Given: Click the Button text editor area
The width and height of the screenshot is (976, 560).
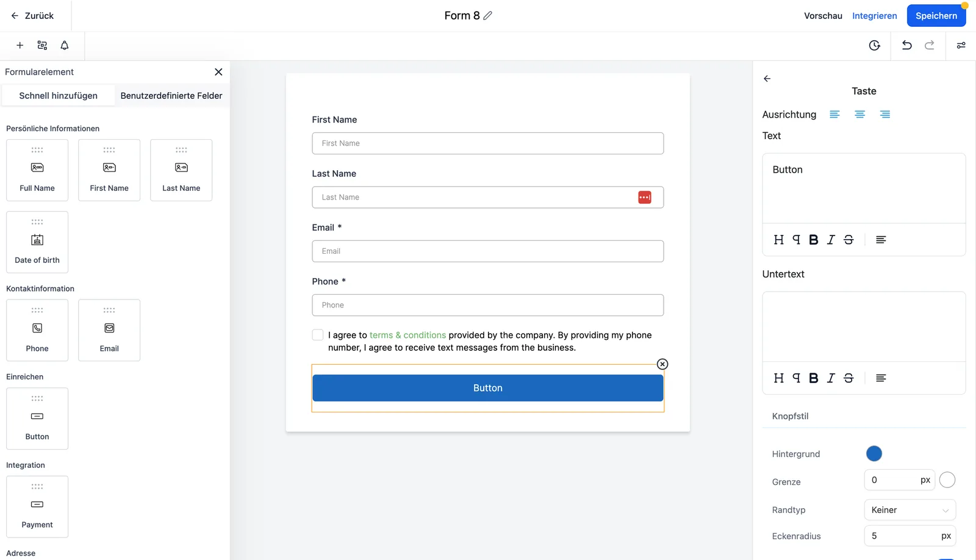Looking at the screenshot, I should coord(864,188).
